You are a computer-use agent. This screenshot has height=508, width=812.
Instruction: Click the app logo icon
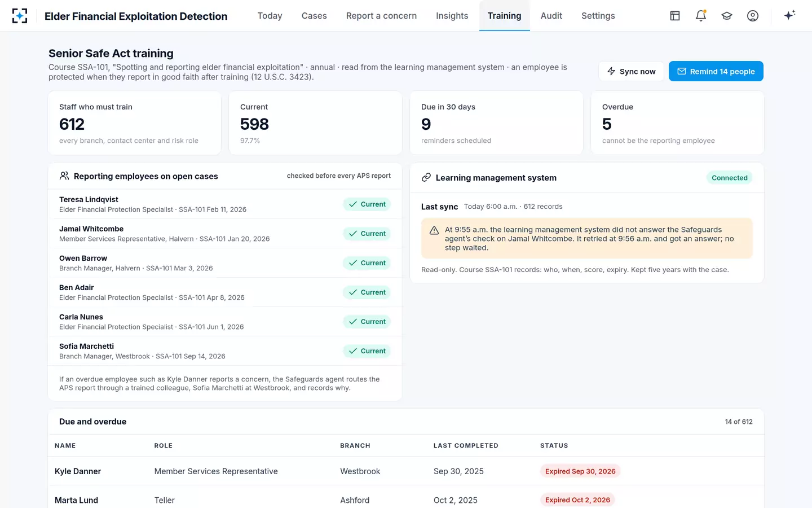tap(20, 16)
